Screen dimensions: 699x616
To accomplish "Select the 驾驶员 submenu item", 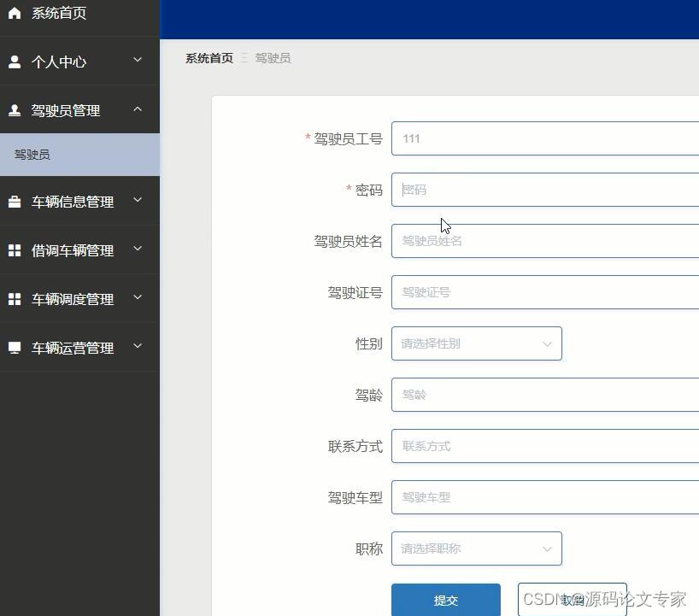I will (32, 154).
